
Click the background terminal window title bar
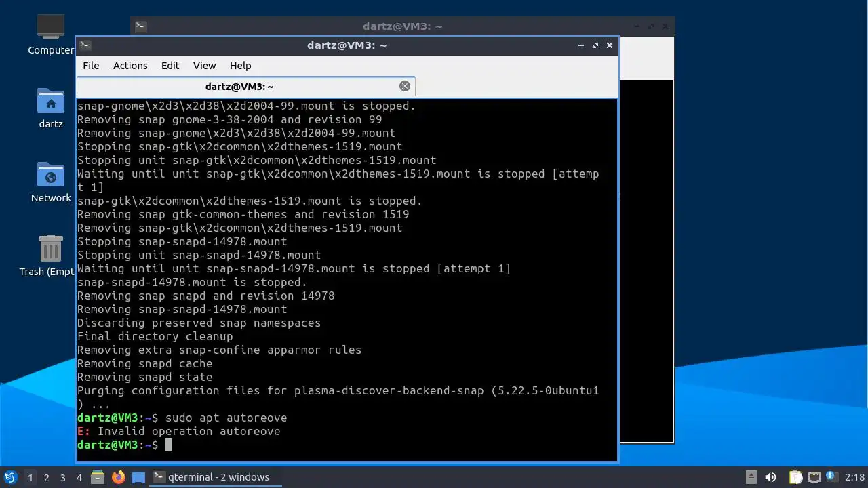coord(403,26)
